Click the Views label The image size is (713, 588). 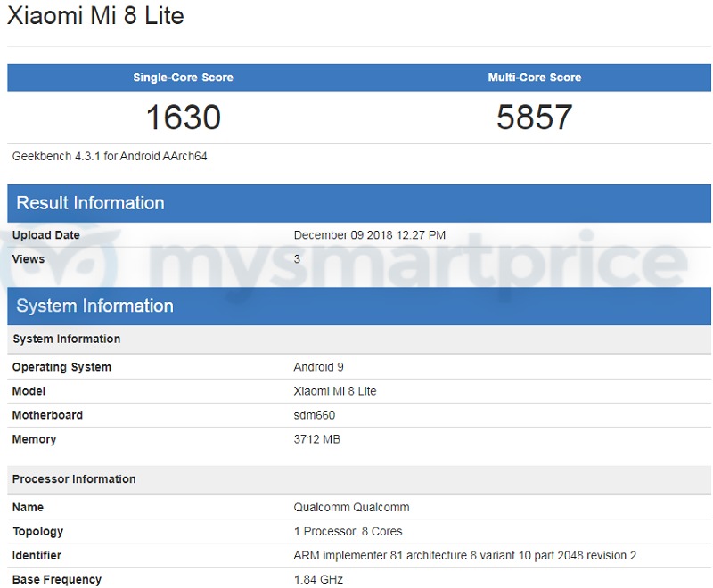29,259
